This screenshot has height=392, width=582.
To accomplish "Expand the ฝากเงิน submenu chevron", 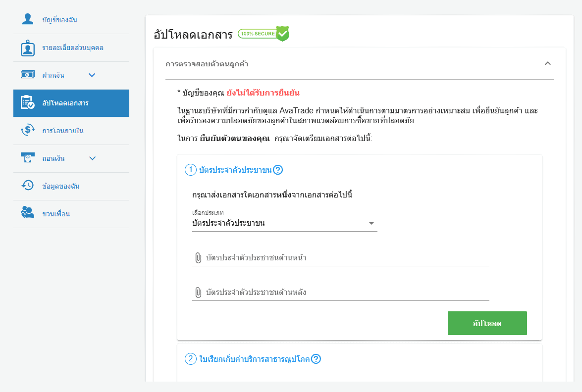I will (x=92, y=75).
